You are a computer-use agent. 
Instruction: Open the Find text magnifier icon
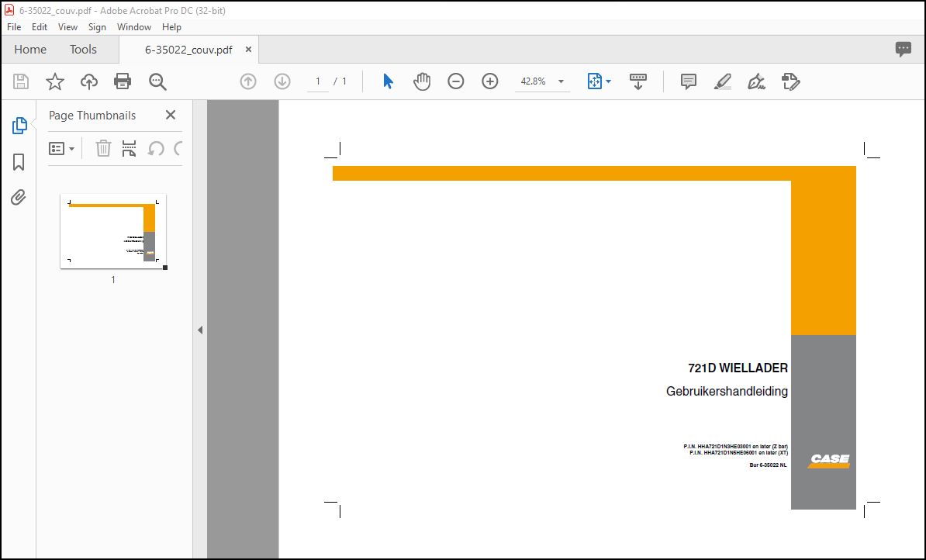coord(157,81)
